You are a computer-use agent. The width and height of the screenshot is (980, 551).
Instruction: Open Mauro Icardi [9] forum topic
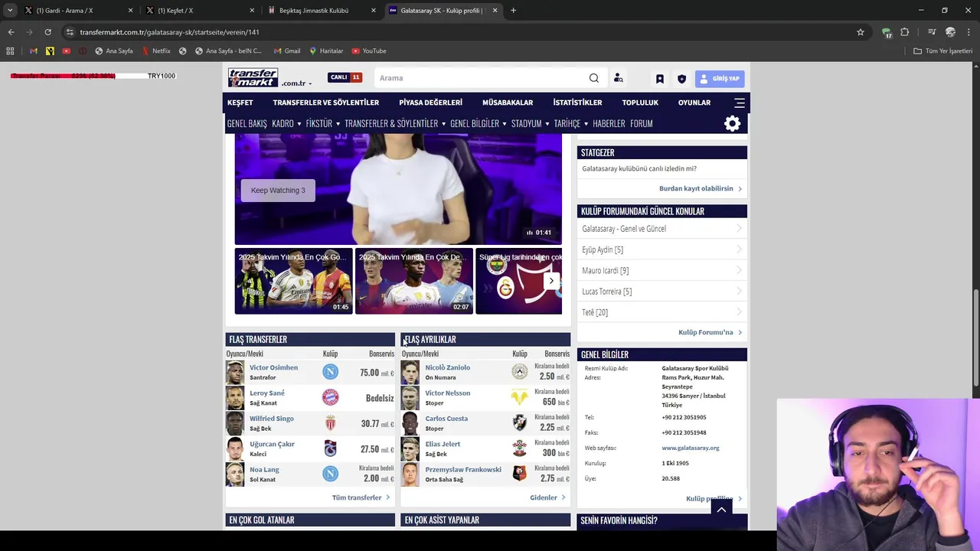tap(605, 271)
